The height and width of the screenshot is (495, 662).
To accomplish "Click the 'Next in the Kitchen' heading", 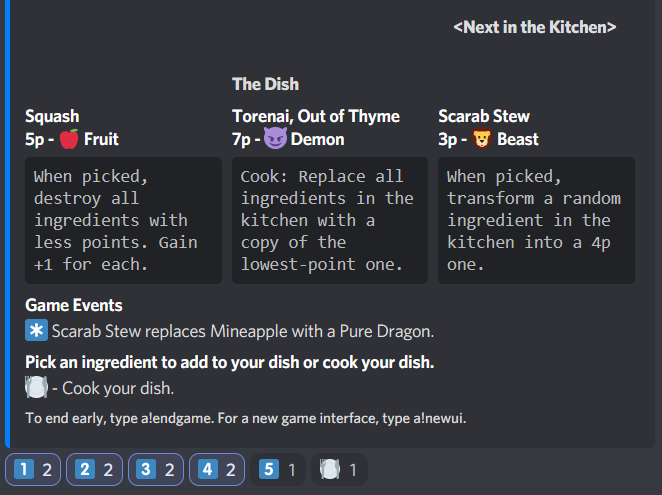I will click(x=534, y=27).
